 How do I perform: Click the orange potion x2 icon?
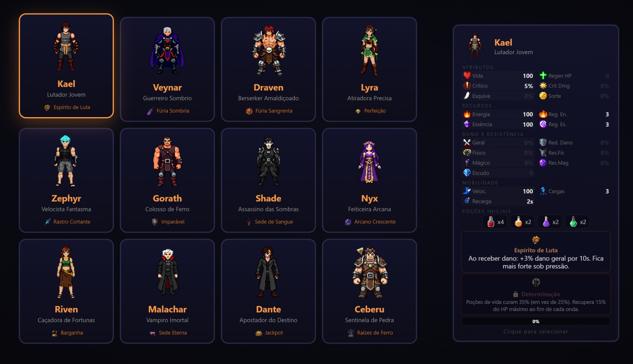point(518,222)
